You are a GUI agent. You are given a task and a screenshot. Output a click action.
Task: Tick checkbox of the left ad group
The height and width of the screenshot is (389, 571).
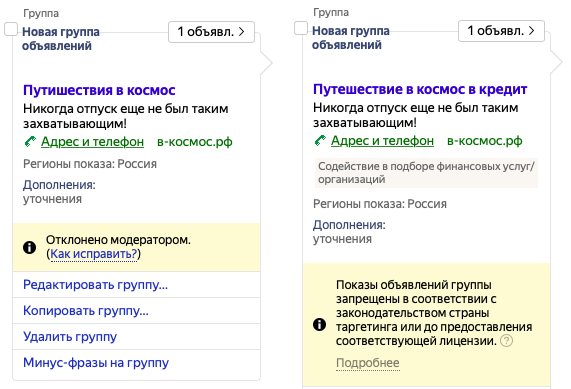tap(11, 29)
